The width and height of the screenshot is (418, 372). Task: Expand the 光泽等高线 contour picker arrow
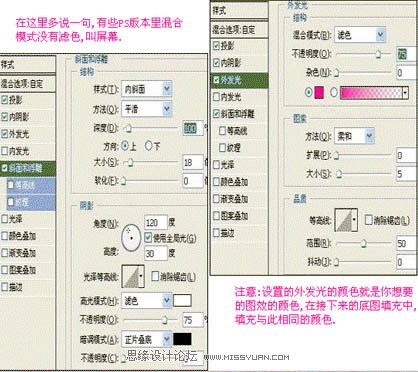pyautogui.click(x=141, y=276)
